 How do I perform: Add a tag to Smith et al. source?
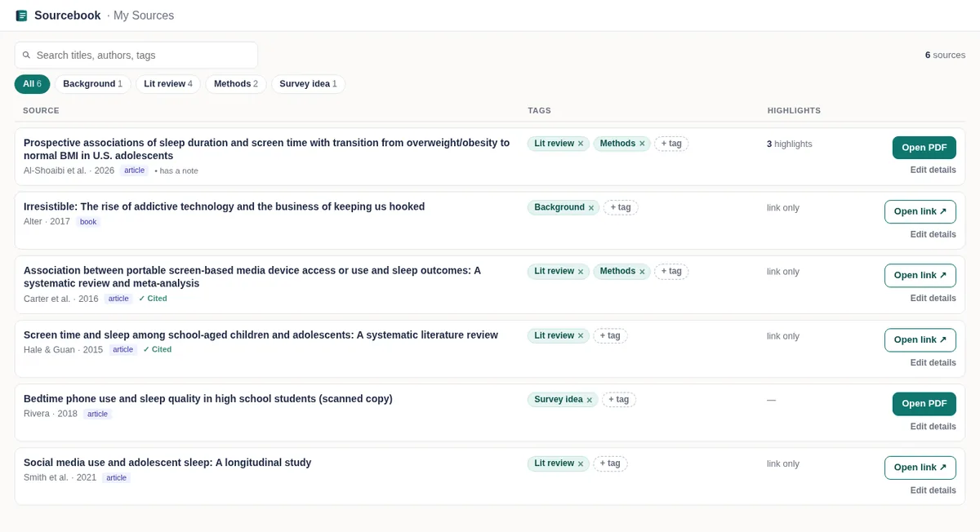tap(610, 463)
